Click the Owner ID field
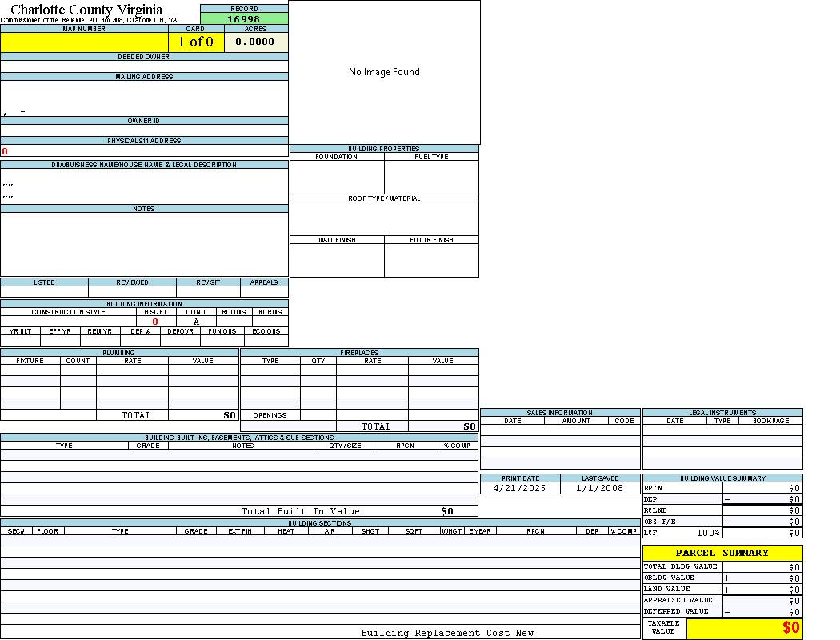 pos(144,130)
